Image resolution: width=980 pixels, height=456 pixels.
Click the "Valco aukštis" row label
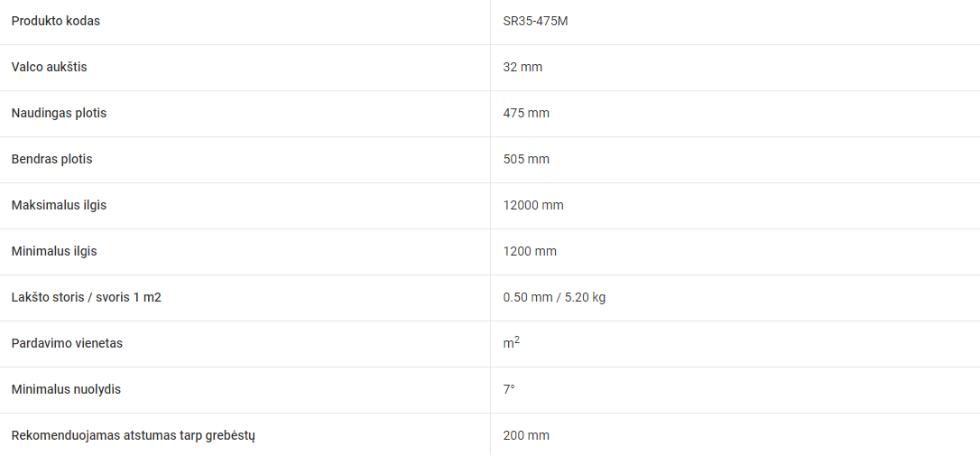tap(50, 67)
